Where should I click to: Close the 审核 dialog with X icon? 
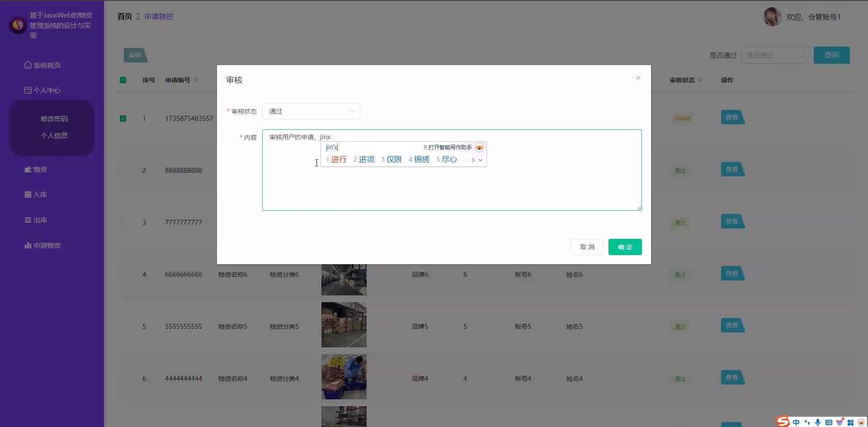coord(638,78)
